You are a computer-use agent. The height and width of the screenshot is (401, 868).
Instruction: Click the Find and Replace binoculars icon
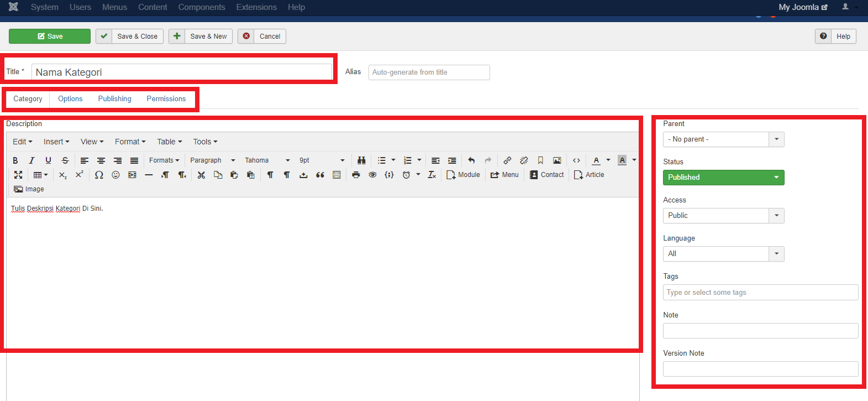pos(361,160)
